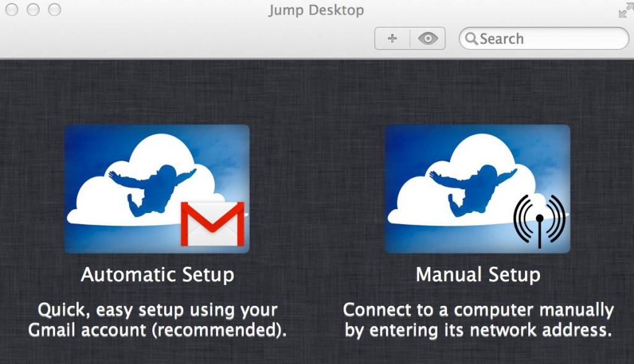
Task: Open Manual Setup via the antenna skydiver thumbnail
Action: click(x=477, y=189)
